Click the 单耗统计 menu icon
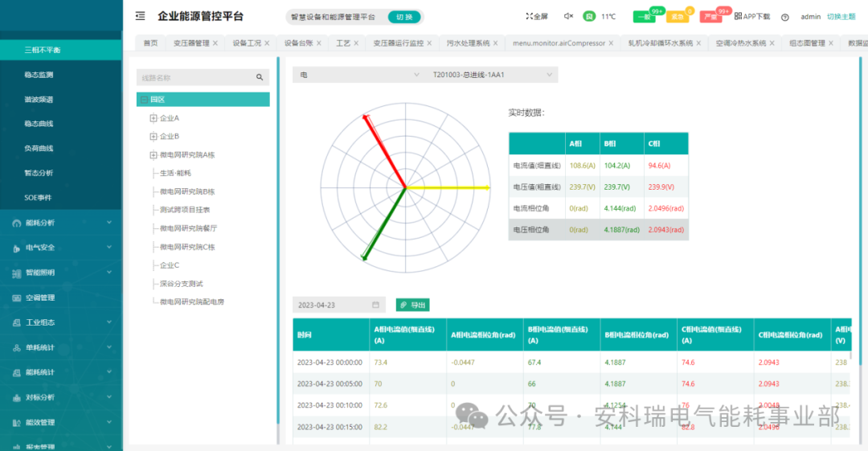This screenshot has width=868, height=451. pos(17,348)
